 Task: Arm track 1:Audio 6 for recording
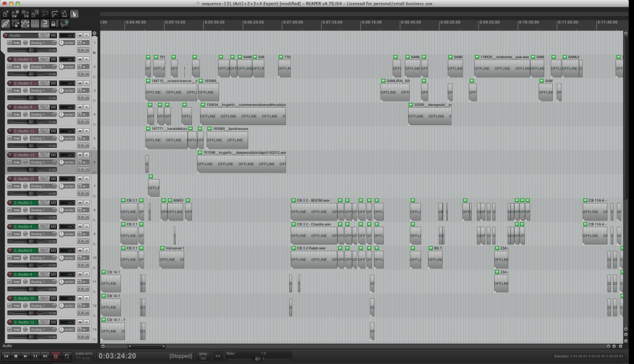(10, 250)
